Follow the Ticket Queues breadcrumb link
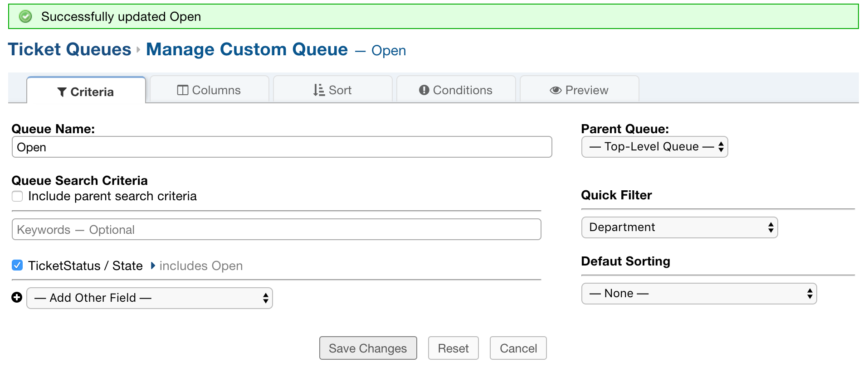This screenshot has width=868, height=367. click(x=70, y=49)
